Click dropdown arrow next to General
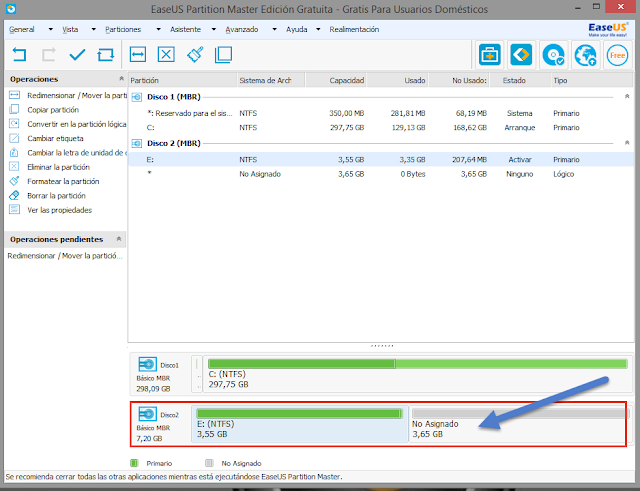Viewport: 640px width, 491px height. click(51, 29)
